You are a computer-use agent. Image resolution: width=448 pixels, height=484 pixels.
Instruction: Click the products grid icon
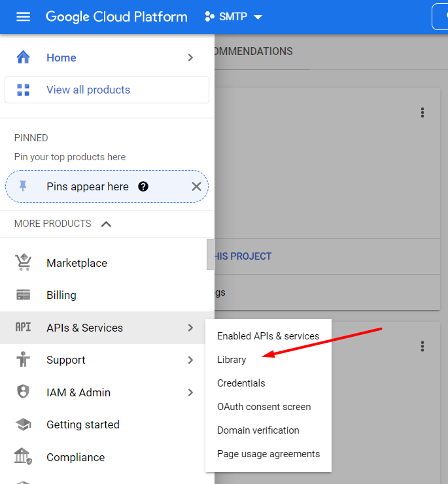pos(23,90)
